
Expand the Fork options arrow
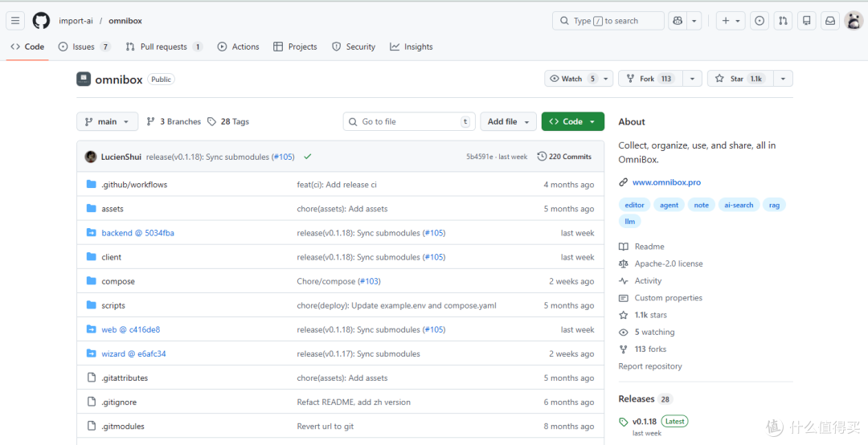692,79
